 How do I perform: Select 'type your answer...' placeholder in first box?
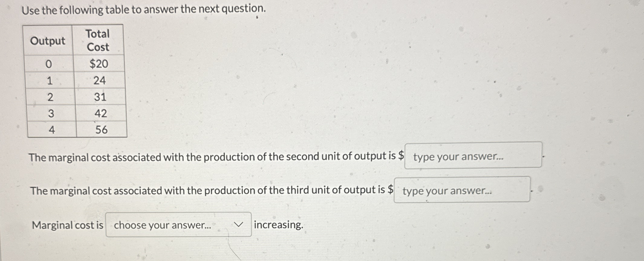point(458,157)
